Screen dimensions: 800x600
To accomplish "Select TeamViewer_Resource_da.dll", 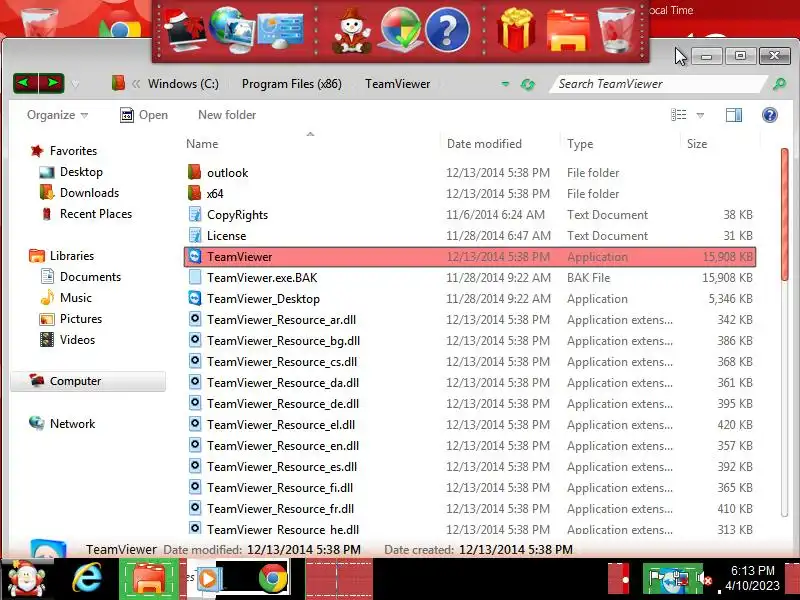I will pos(469,383).
